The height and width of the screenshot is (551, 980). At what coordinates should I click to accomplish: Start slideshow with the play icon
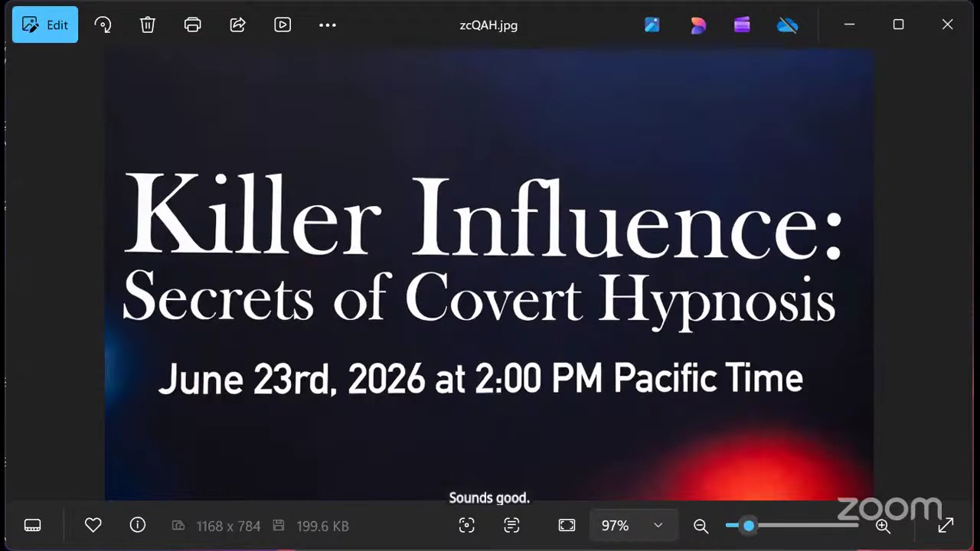(x=283, y=24)
